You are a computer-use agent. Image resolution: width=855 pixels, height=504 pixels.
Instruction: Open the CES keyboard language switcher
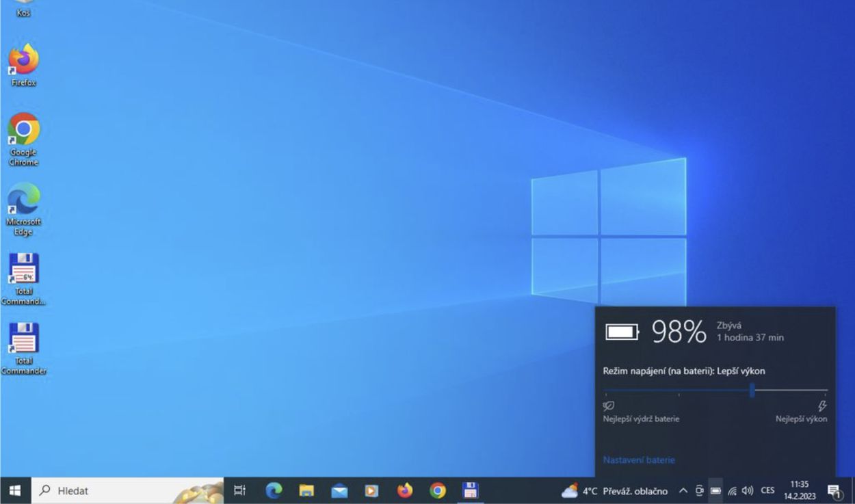click(767, 490)
